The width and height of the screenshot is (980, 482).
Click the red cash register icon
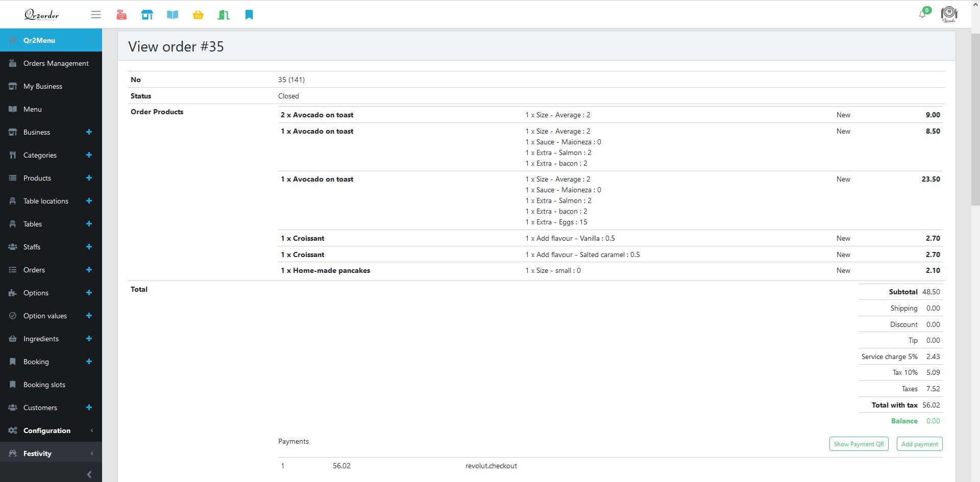(121, 15)
